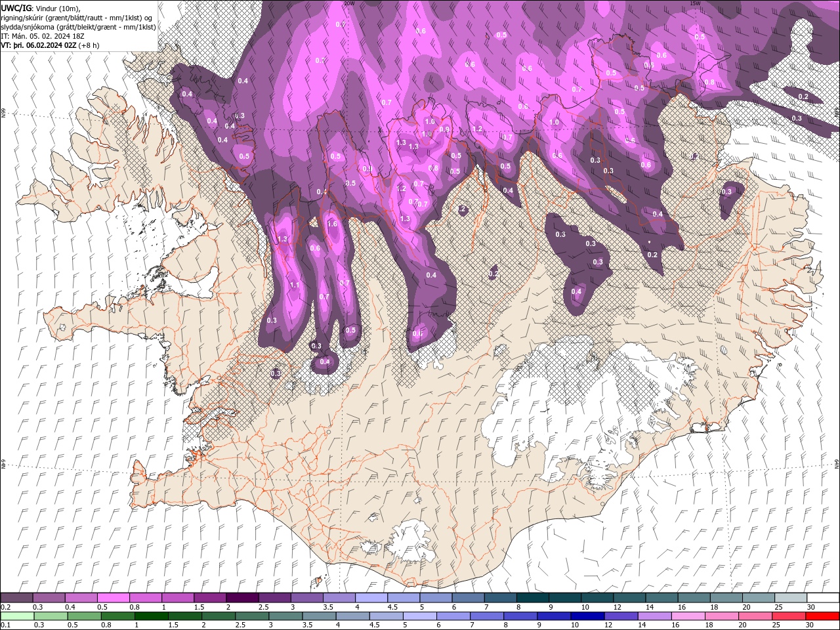This screenshot has height=630, width=840.
Task: Click the rain legend swatch between 25 and 30
Action: tap(787, 616)
